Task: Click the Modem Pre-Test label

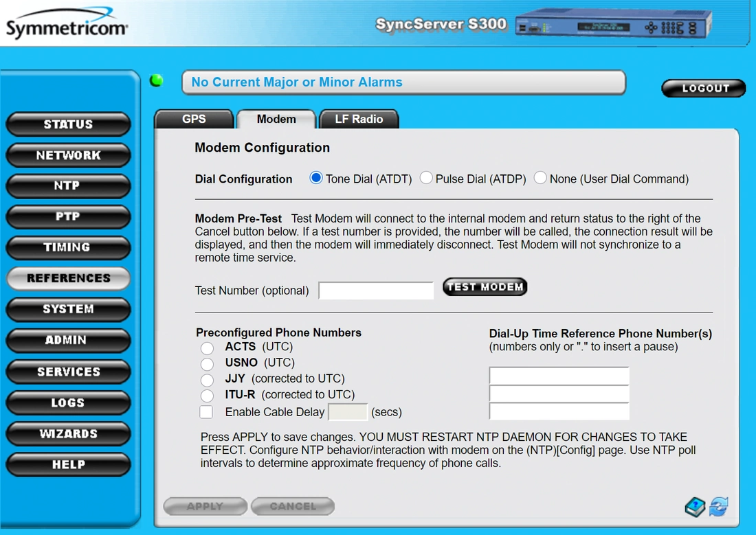Action: (238, 218)
